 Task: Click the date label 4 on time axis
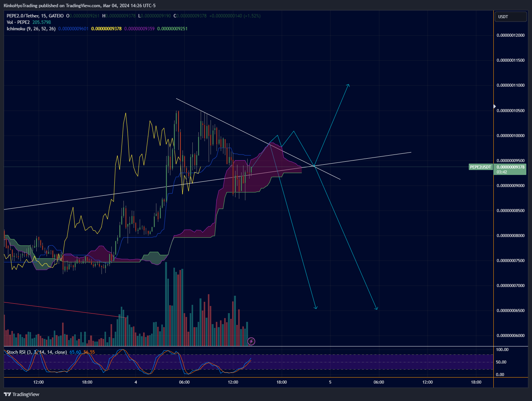click(x=136, y=382)
